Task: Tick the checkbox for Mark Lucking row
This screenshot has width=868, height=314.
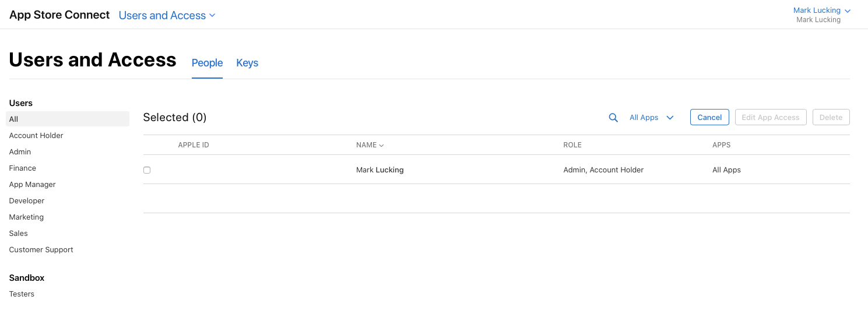Action: [x=147, y=170]
